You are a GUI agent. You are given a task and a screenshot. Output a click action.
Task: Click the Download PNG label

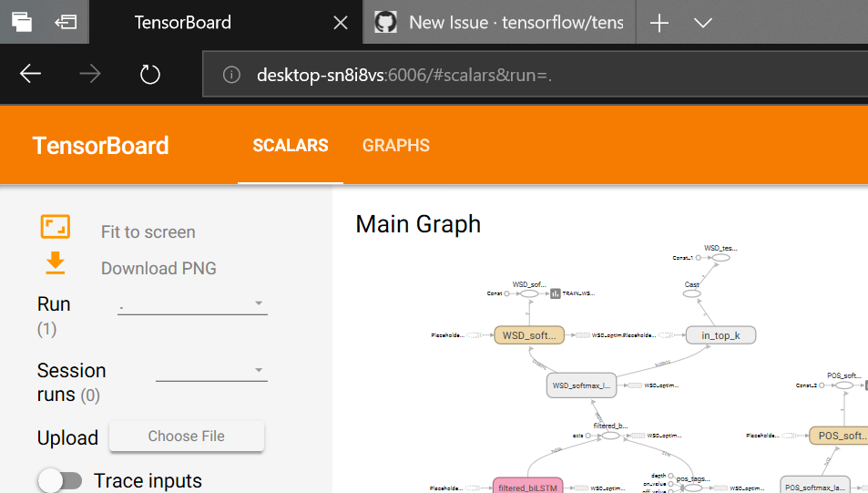tap(158, 268)
